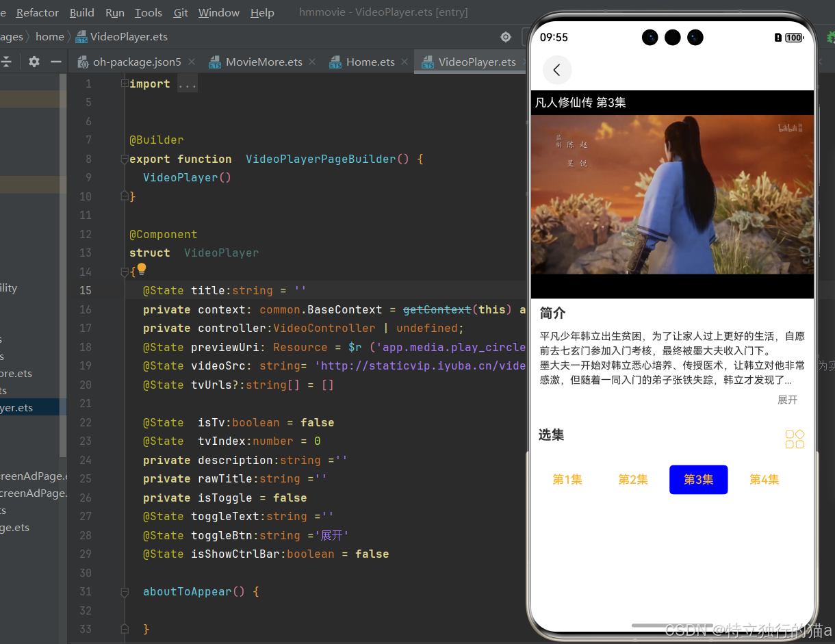
Task: Click the folded import ellipsis placeholder
Action: point(188,83)
